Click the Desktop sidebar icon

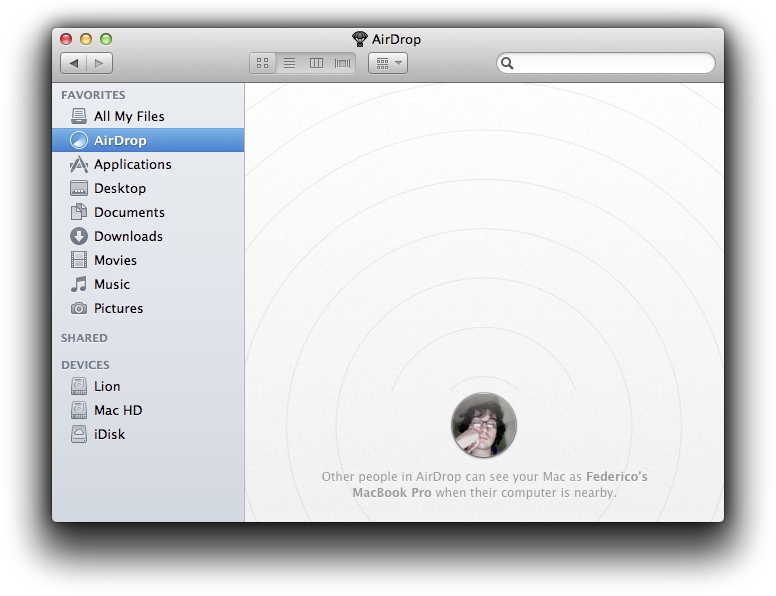pyautogui.click(x=79, y=188)
